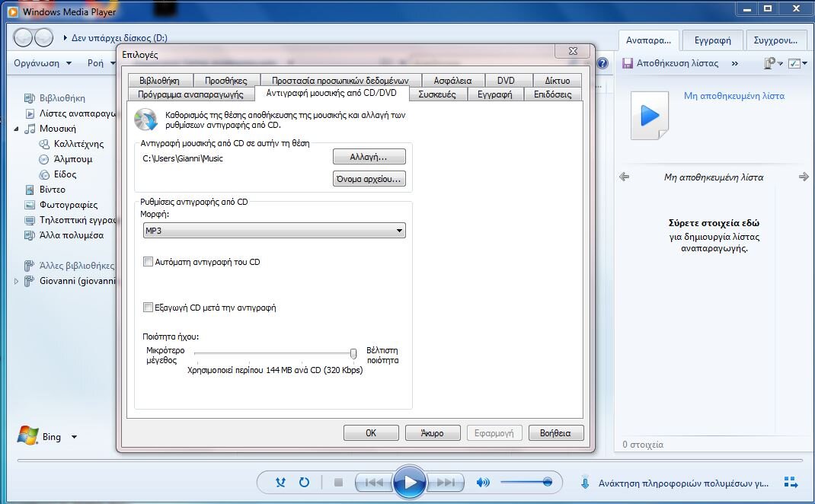Switch to Συγχρονισμός tab in main window
Screen dimensions: 815x504
pos(776,40)
